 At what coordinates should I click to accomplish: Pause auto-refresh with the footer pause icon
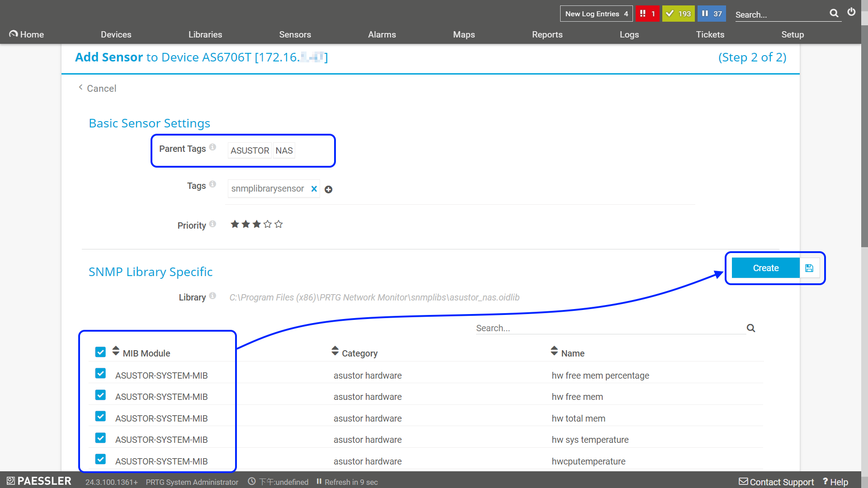(319, 482)
